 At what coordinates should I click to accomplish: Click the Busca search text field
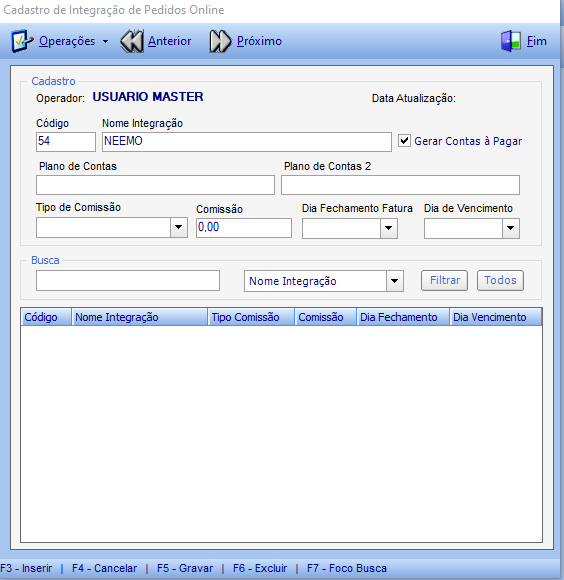coord(128,280)
